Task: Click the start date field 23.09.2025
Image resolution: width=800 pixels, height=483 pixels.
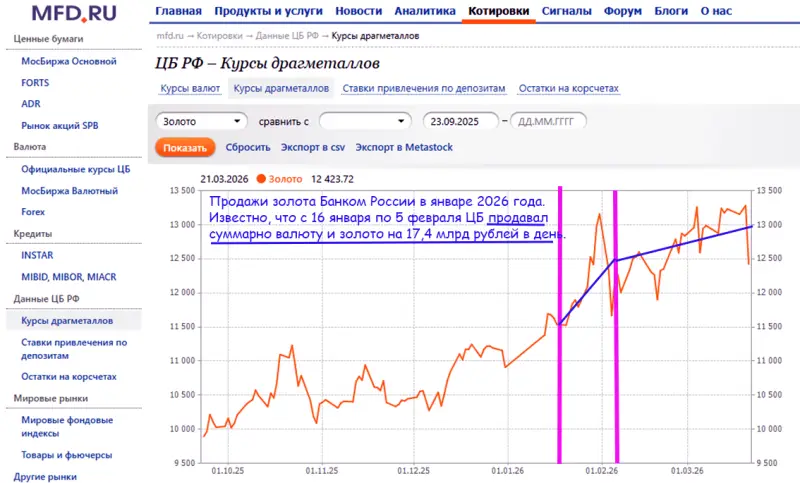Action: point(463,121)
